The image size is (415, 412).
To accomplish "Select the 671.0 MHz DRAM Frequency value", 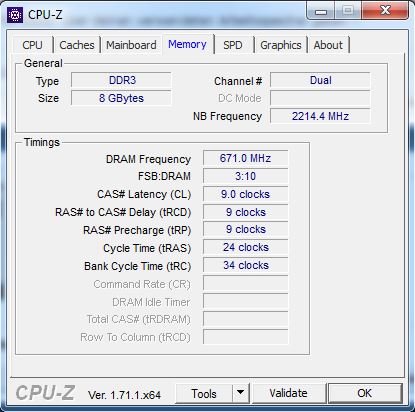I will [245, 158].
